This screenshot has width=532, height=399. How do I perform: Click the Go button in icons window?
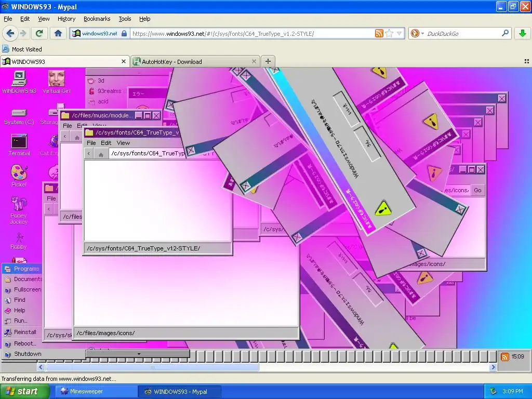point(478,190)
